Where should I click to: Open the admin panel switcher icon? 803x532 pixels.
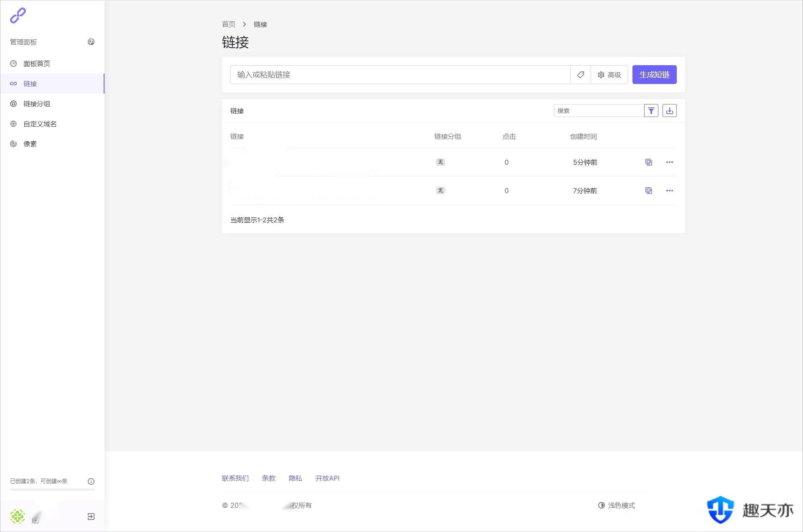[x=91, y=42]
